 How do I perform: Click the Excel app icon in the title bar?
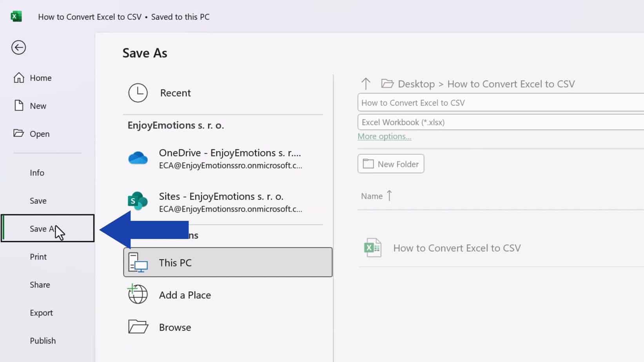[16, 16]
